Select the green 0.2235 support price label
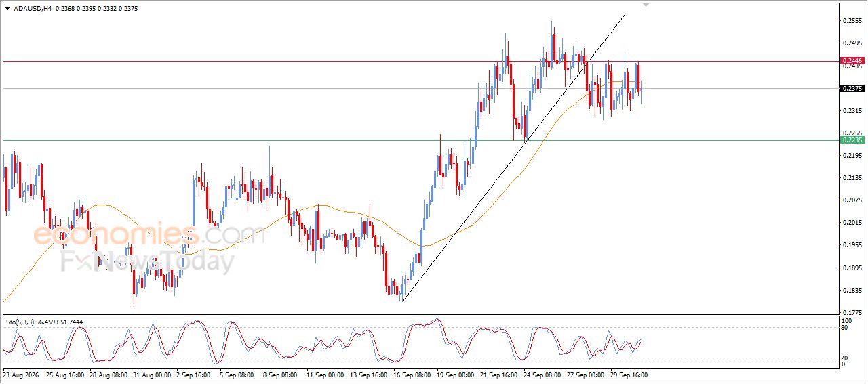 point(852,140)
